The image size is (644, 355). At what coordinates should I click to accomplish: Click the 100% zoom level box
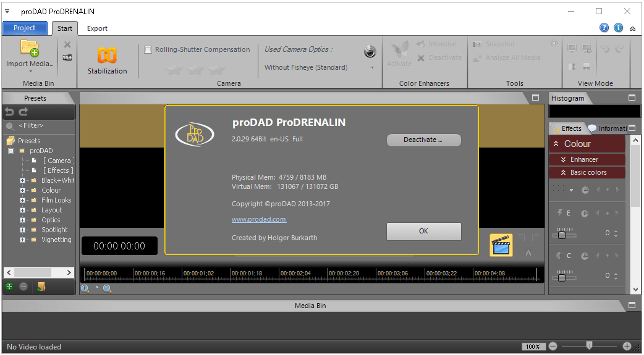(x=533, y=347)
